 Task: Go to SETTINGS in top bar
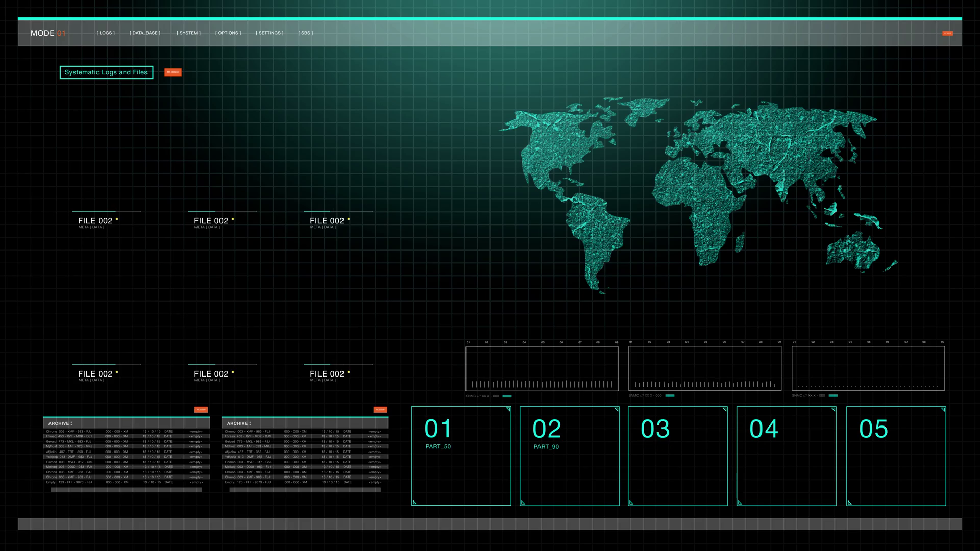tap(269, 33)
